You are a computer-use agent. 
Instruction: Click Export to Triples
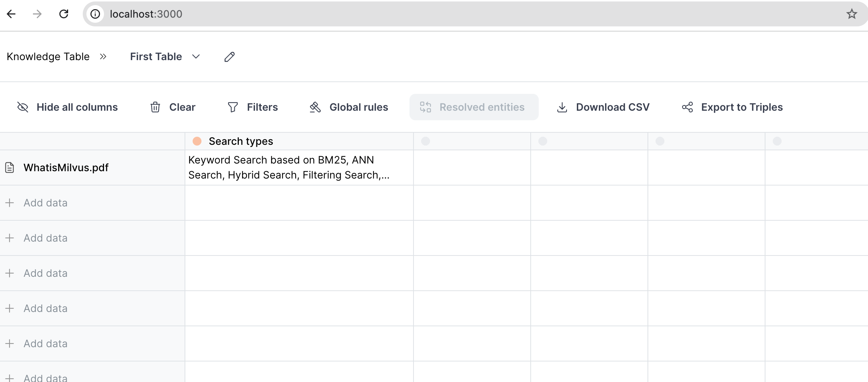tap(732, 107)
